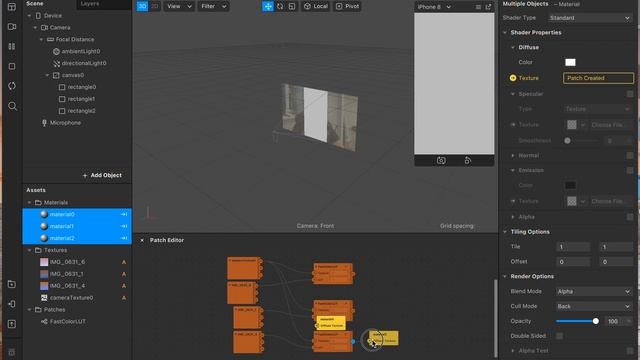
Task: Click Add Object button
Action: point(102,175)
